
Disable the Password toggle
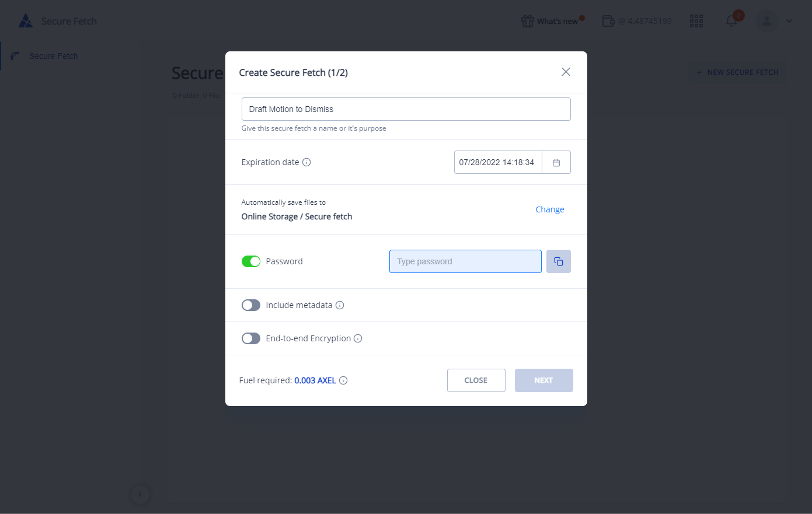(x=251, y=261)
